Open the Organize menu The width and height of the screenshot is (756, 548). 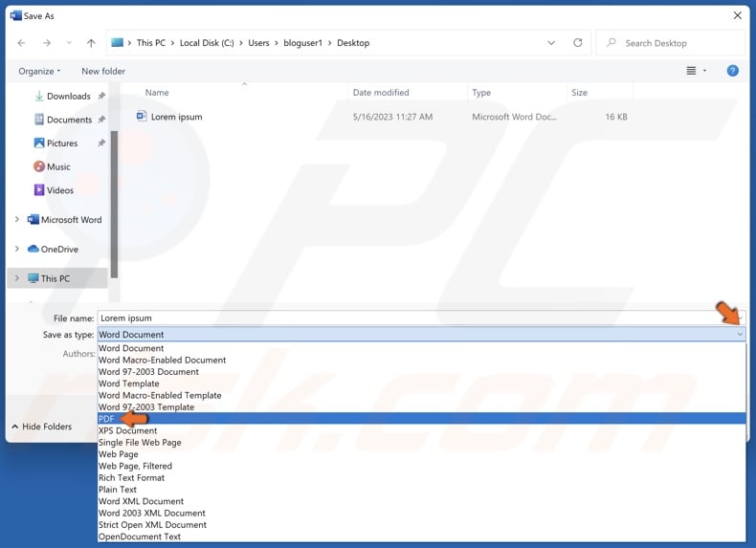[x=39, y=72]
